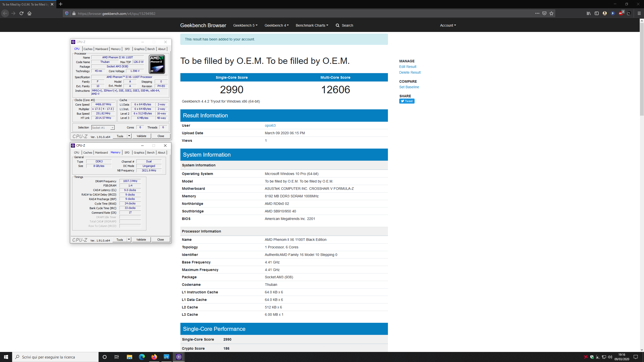Image resolution: width=644 pixels, height=362 pixels.
Task: Click the browser address bar URL
Action: click(x=116, y=13)
